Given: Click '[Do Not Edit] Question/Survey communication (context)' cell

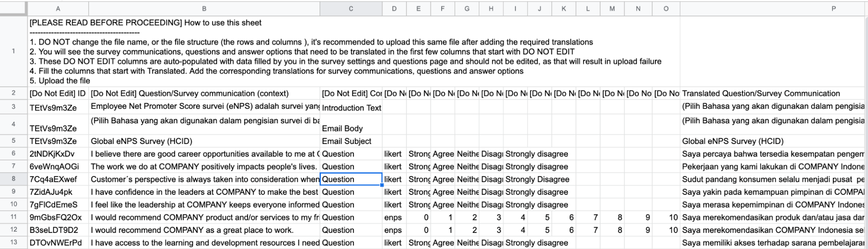Looking at the screenshot, I should [x=204, y=93].
